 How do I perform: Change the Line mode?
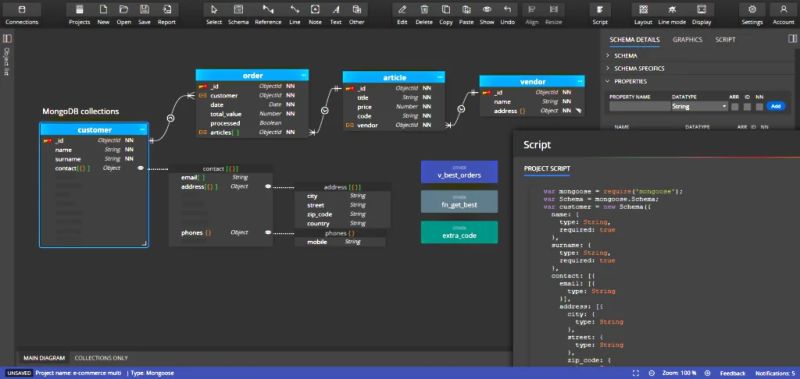[x=672, y=14]
